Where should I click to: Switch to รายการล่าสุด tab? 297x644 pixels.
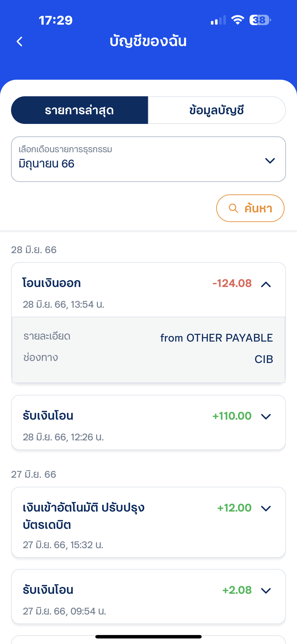pos(79,110)
